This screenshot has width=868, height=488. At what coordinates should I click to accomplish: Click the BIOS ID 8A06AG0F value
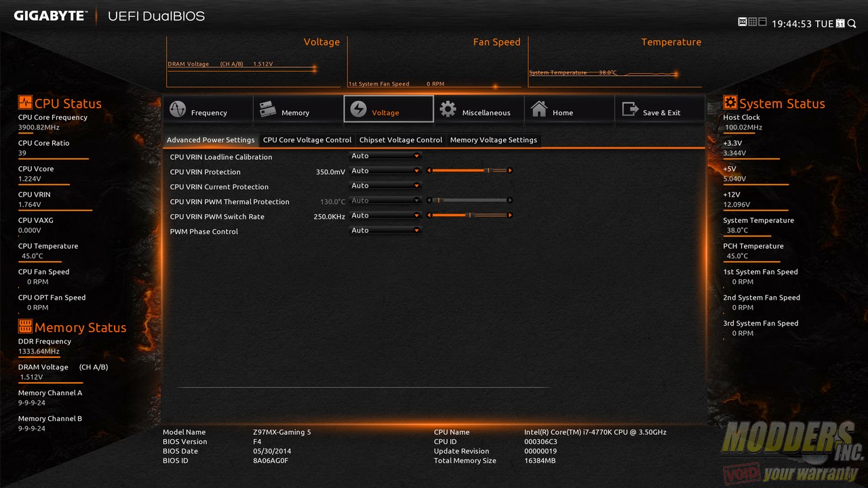(x=271, y=461)
